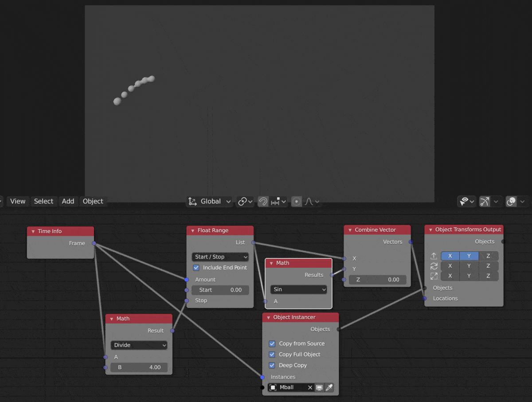Enable rotation X in Object Transforms Output
The height and width of the screenshot is (402, 532).
coord(450,266)
